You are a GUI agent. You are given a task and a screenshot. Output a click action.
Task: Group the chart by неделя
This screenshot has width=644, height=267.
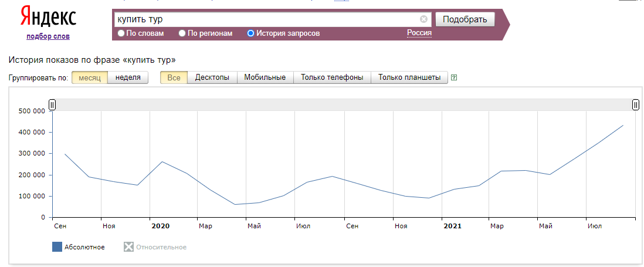point(128,77)
